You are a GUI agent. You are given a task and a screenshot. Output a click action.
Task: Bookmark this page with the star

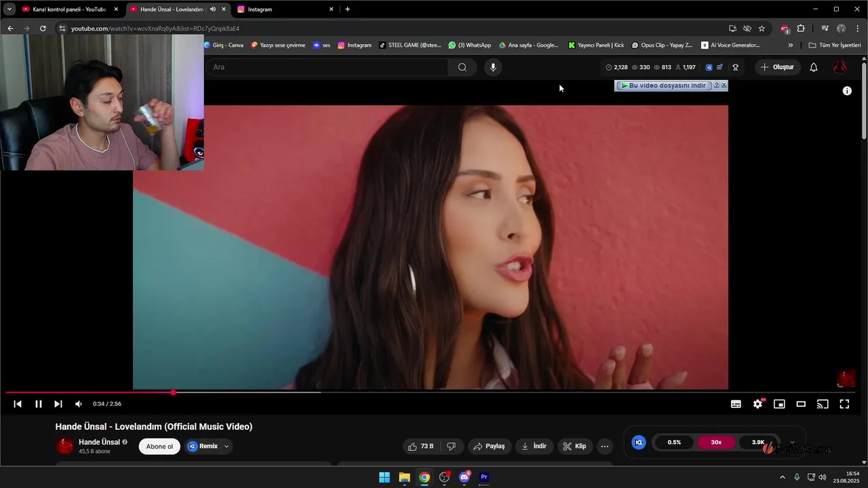coord(762,28)
